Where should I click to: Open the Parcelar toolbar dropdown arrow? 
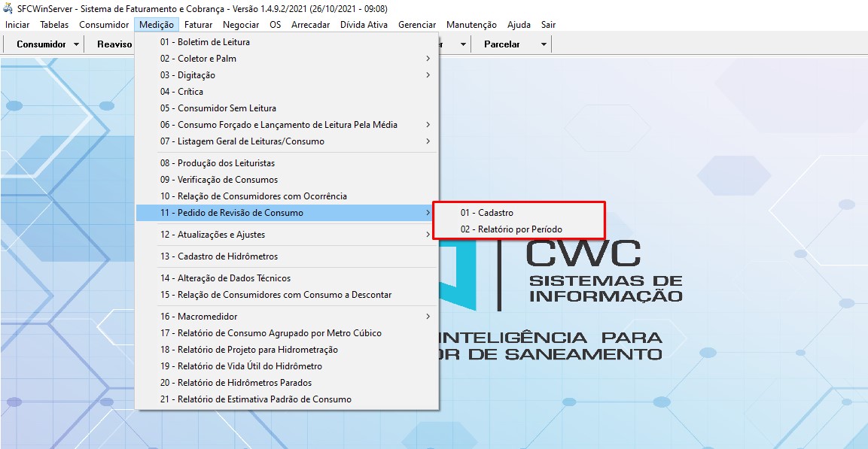click(544, 44)
